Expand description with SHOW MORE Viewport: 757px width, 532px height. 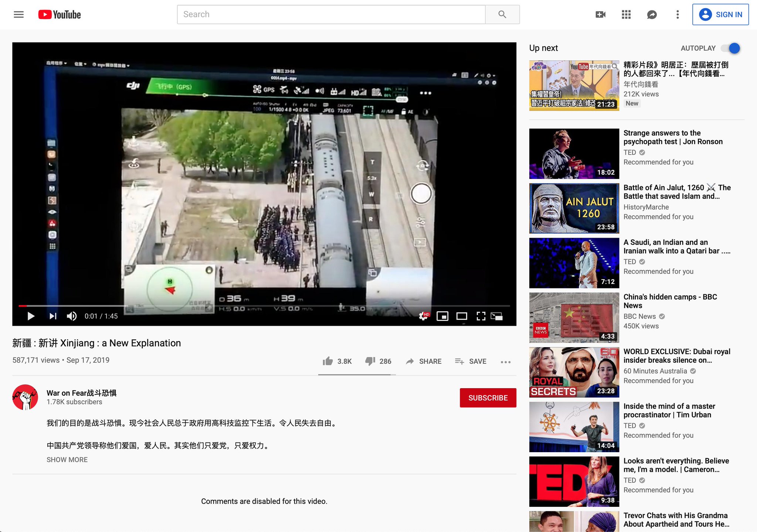point(67,460)
